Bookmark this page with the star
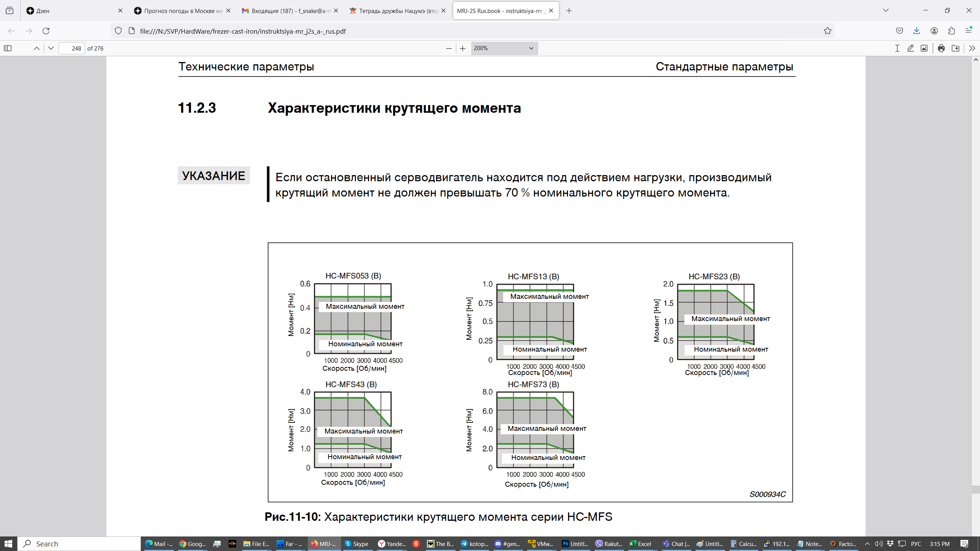 point(827,31)
